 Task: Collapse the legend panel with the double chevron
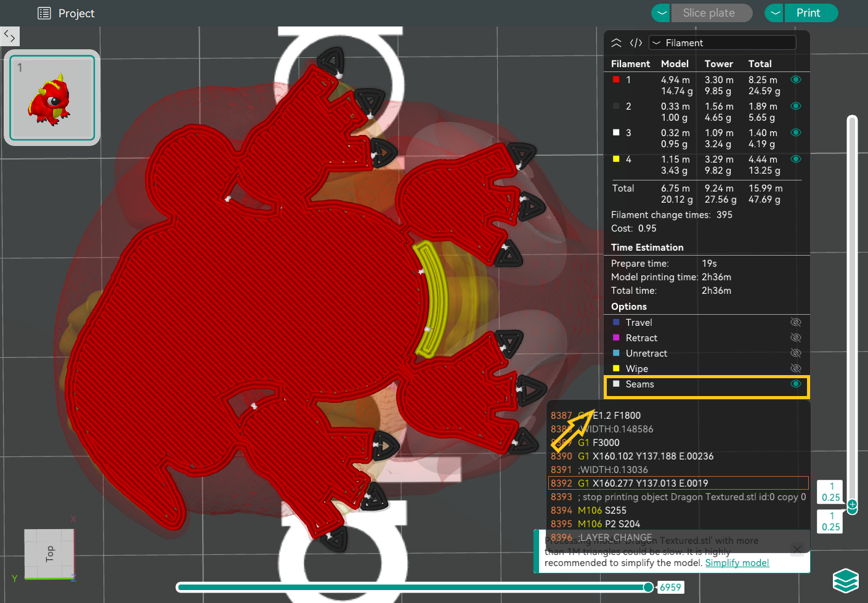[x=616, y=42]
